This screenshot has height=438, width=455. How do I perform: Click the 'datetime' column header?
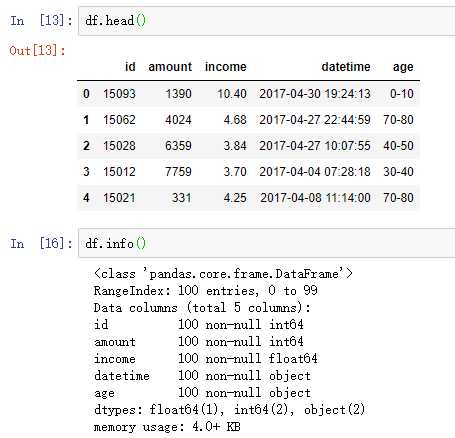346,67
